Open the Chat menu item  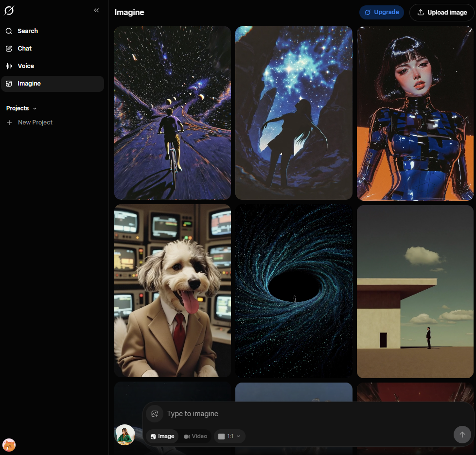coord(24,49)
